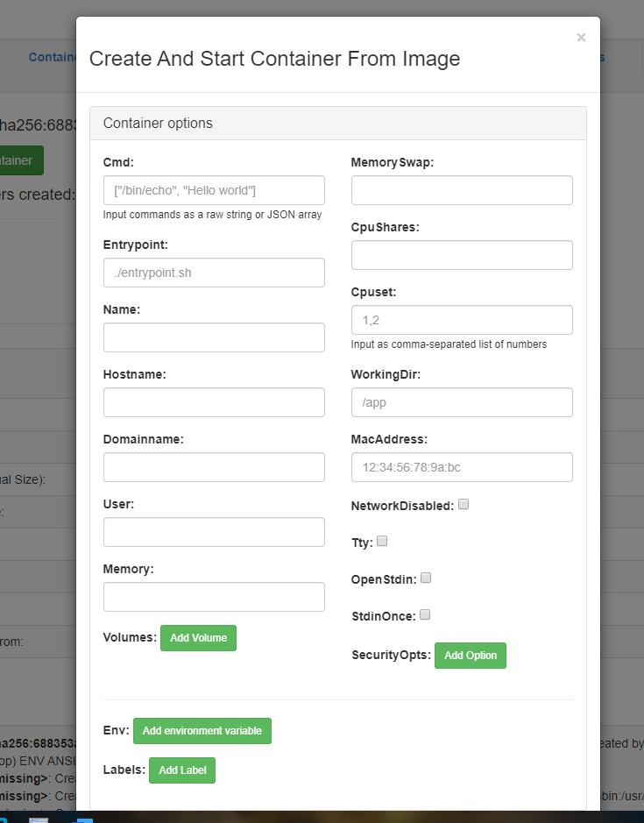Tick the StdinOnce checkbox
Screen dimensions: 644x823
425,614
